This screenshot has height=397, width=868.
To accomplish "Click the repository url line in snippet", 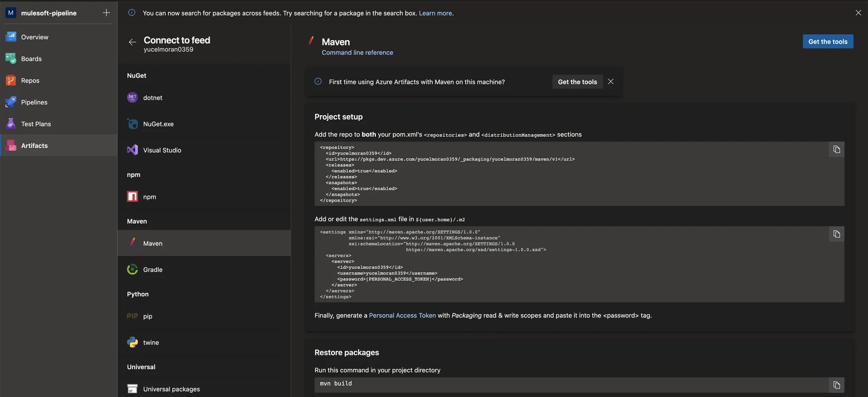I will point(450,159).
